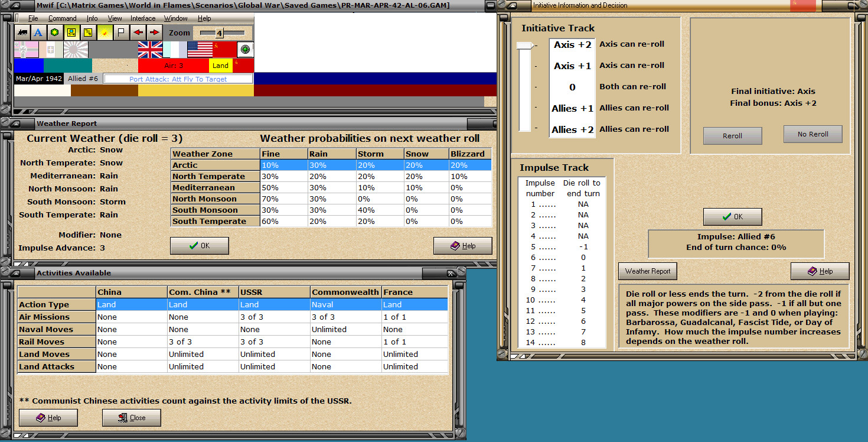Adjust the Zoom slider handle
The height and width of the screenshot is (442, 868).
(x=220, y=33)
